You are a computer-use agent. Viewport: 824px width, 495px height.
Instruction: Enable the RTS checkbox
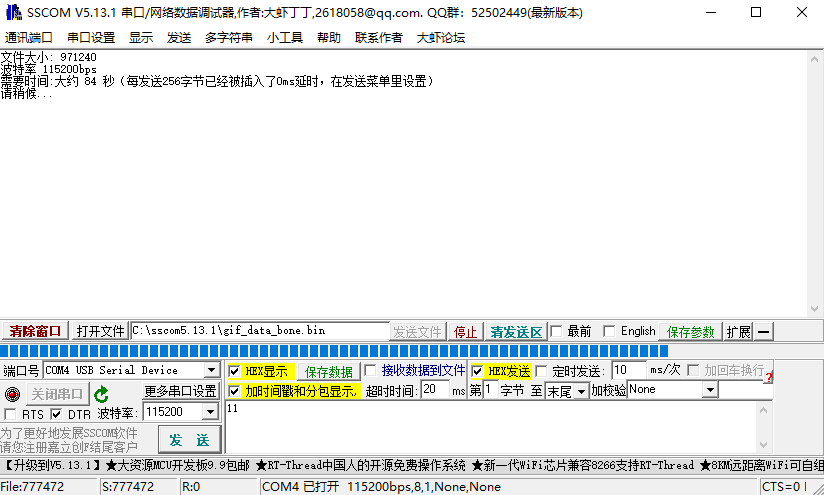point(10,414)
